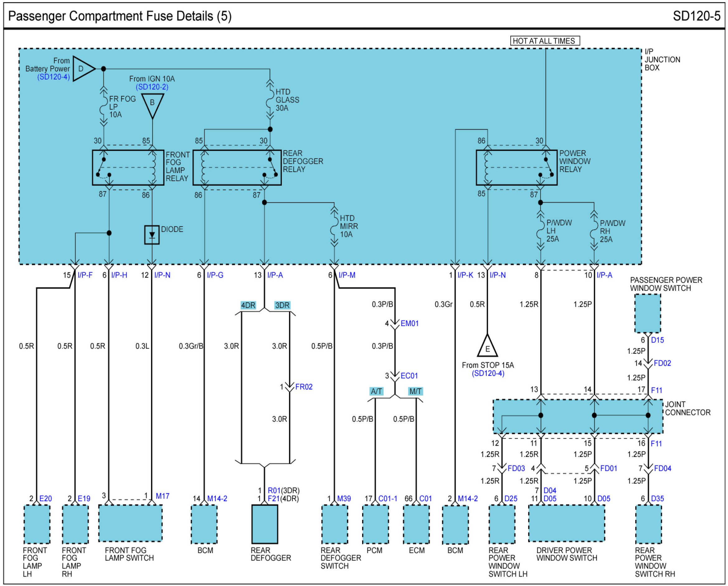
Task: Click the M14-2 connector label near BCM pin 14
Action: 217,498
